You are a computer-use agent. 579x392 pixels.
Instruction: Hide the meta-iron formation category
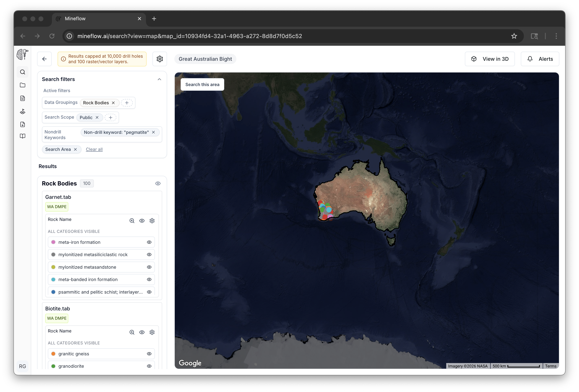coord(149,242)
